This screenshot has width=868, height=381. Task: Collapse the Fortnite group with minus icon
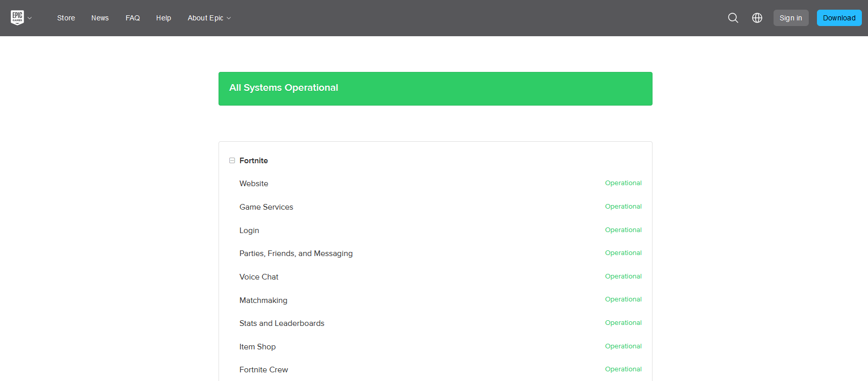pyautogui.click(x=232, y=160)
